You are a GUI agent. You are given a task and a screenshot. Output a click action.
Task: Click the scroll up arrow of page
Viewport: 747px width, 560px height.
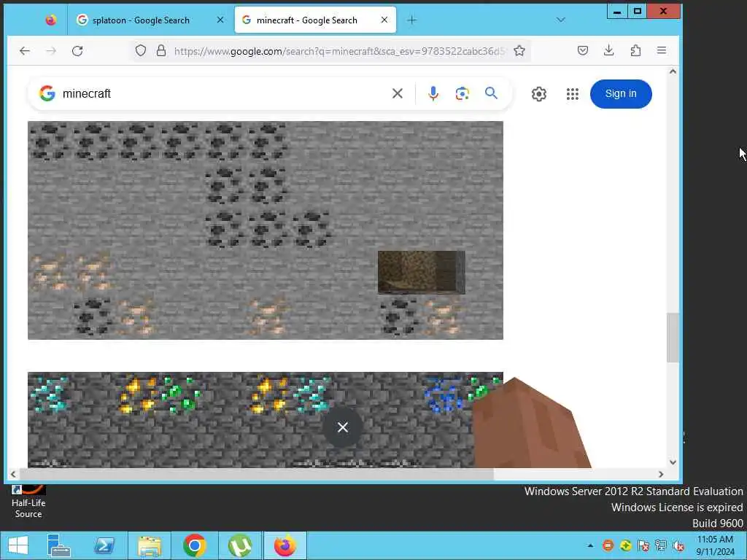[x=673, y=72]
